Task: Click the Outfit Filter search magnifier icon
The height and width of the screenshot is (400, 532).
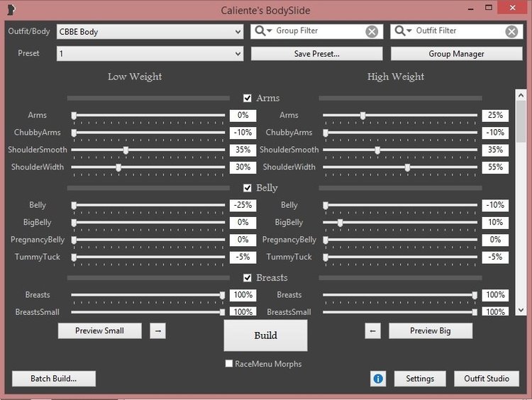Action: point(403,31)
